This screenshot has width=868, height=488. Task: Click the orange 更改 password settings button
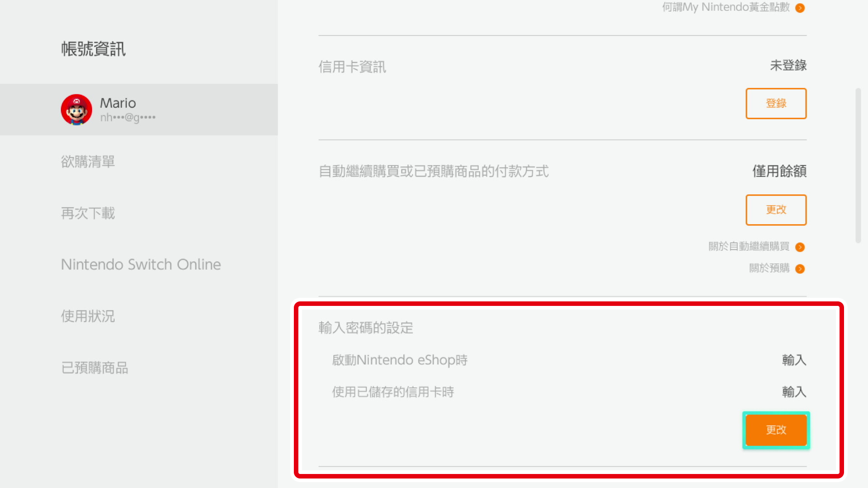pos(776,430)
